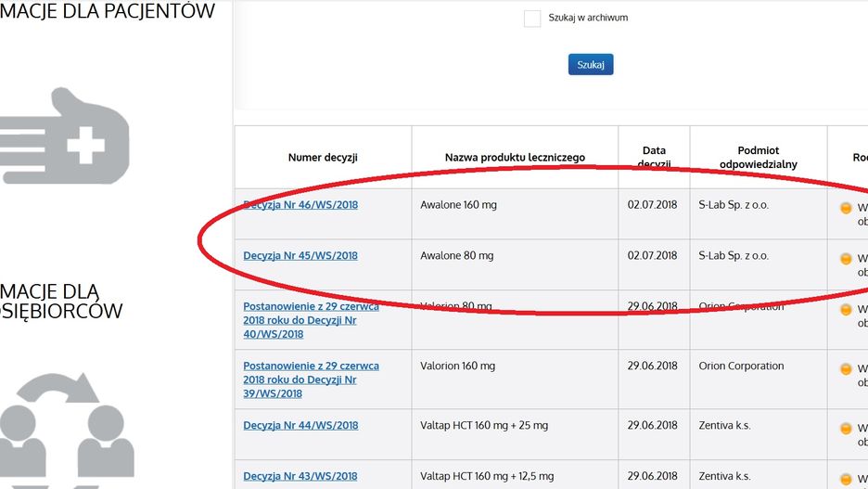
Task: Open Postanowienie link for Decyzja 39/WS/2018
Action: (x=311, y=380)
